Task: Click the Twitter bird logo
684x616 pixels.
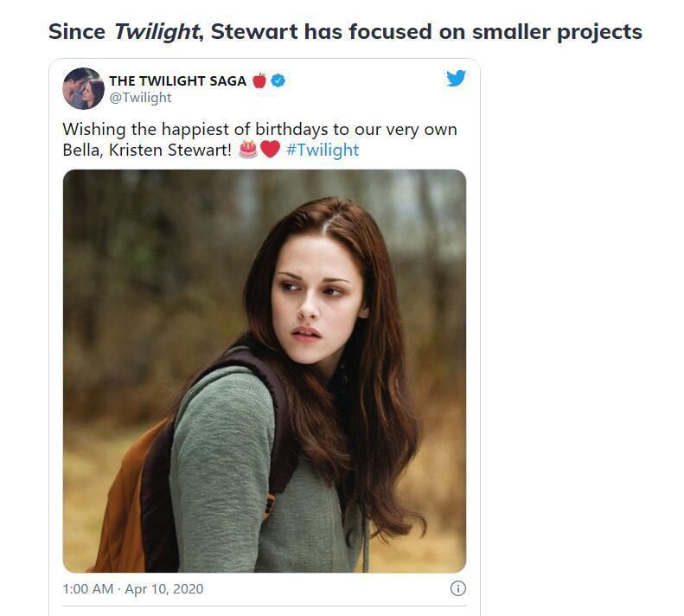Action: tap(456, 79)
